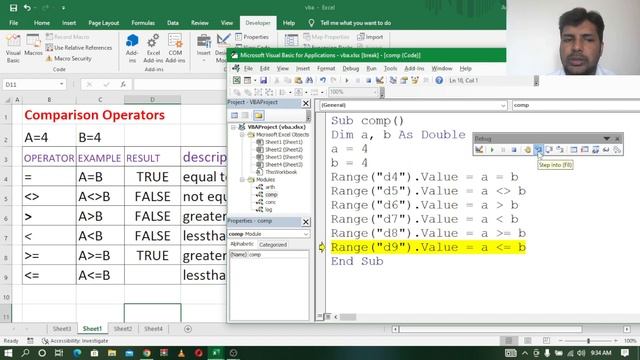Open Locals Window icon in Debug toolbar

[x=574, y=150]
